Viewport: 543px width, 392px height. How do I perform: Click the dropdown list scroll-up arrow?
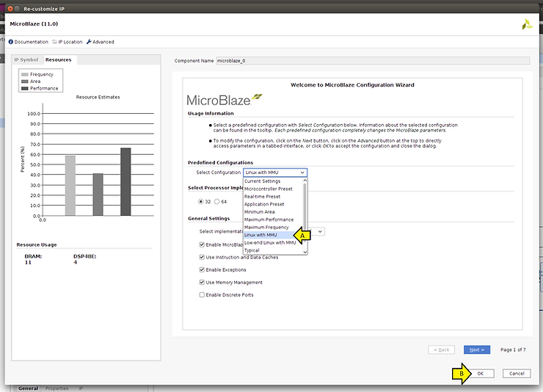point(305,181)
